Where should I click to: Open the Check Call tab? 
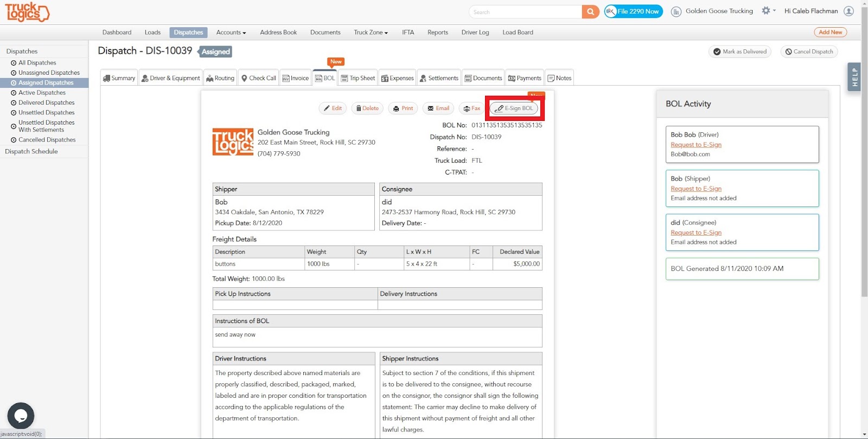coord(259,78)
